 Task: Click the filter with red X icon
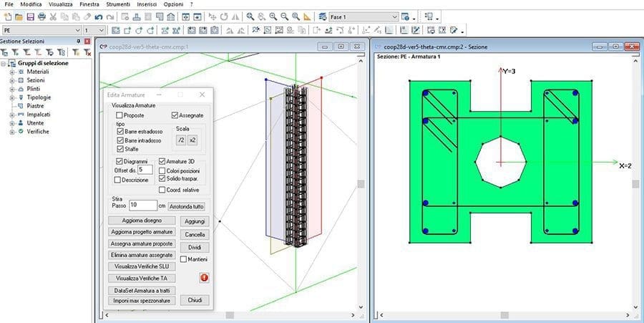pyautogui.click(x=87, y=52)
